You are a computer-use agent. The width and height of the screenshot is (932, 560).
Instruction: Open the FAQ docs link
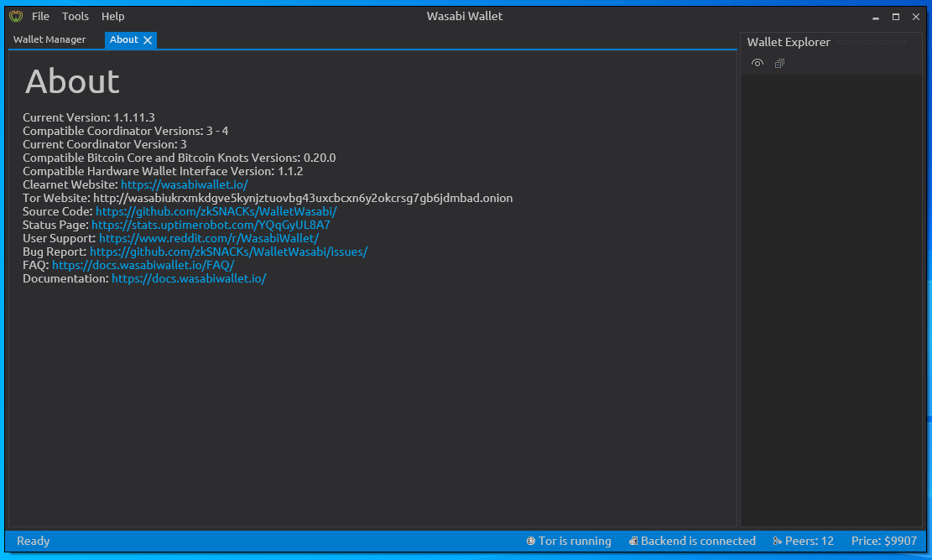coord(143,266)
